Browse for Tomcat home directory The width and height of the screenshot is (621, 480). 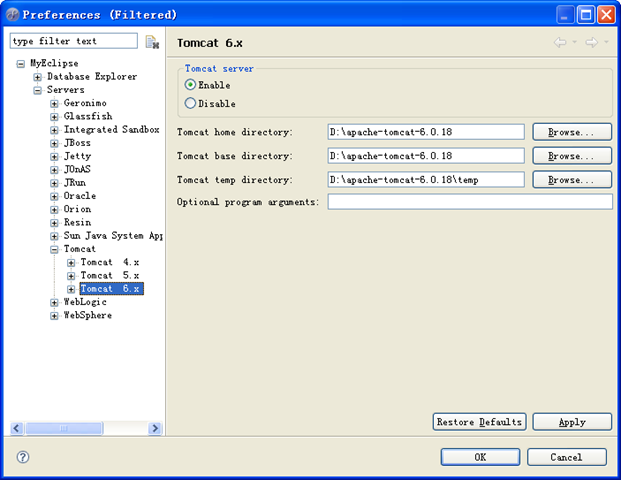572,132
